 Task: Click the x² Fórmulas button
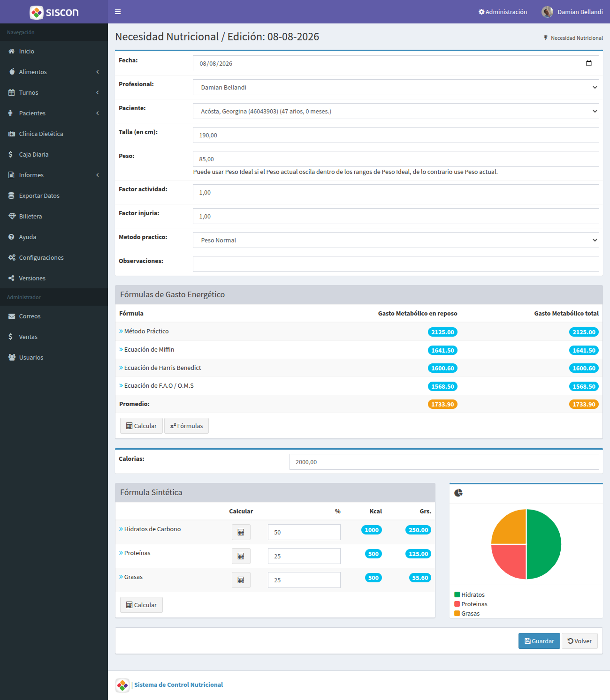186,426
